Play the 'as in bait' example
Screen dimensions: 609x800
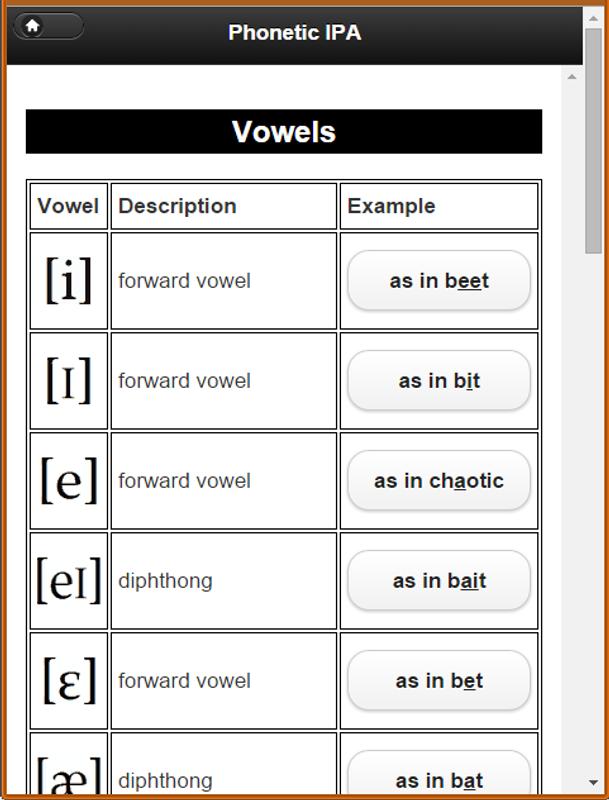click(x=439, y=581)
